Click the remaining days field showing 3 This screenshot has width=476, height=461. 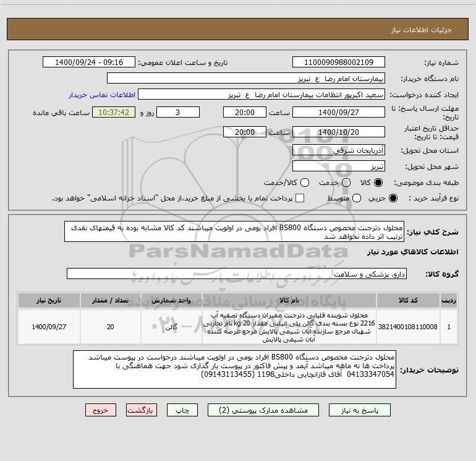(178, 112)
